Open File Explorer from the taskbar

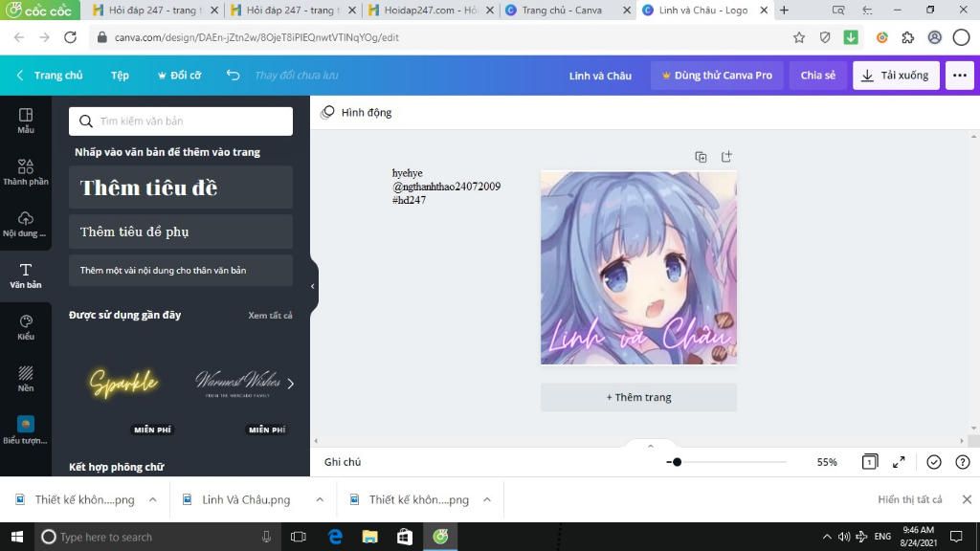[370, 537]
